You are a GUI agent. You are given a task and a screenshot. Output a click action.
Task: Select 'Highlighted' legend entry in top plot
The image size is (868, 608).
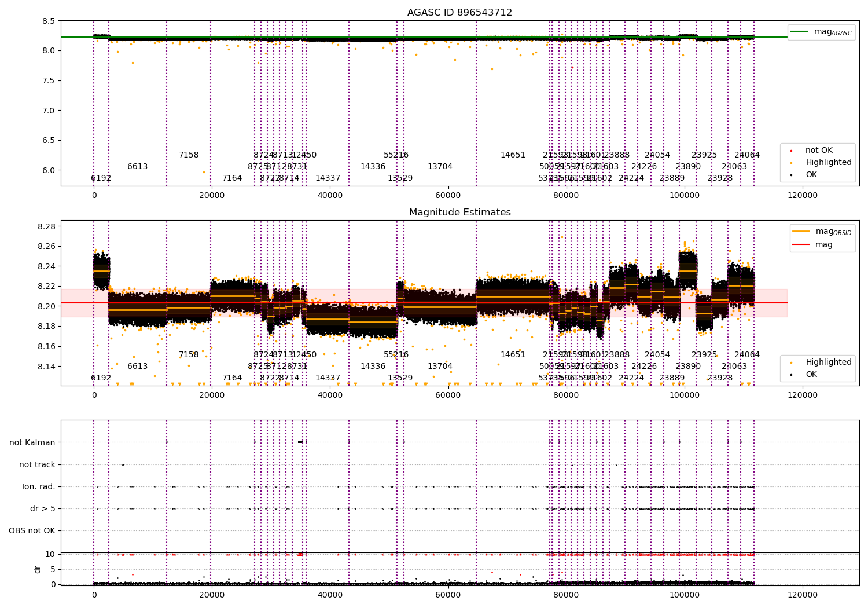[829, 163]
